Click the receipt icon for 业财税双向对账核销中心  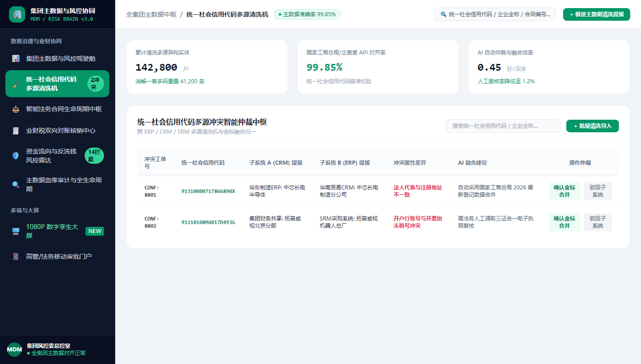pyautogui.click(x=16, y=130)
